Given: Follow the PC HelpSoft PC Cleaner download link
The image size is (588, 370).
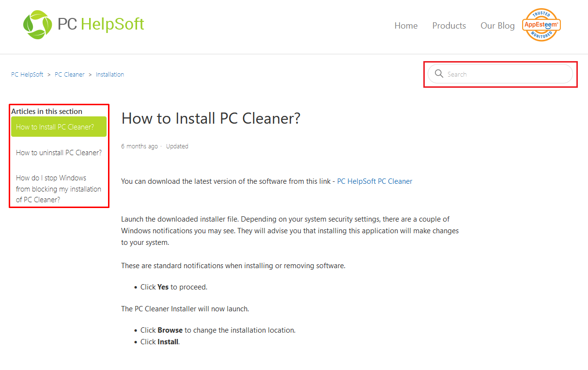Looking at the screenshot, I should pyautogui.click(x=375, y=181).
